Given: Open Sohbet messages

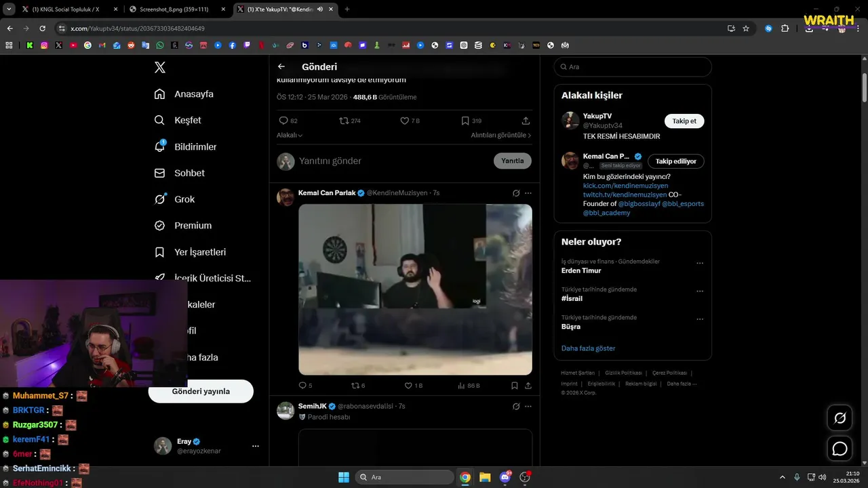Looking at the screenshot, I should [179, 173].
